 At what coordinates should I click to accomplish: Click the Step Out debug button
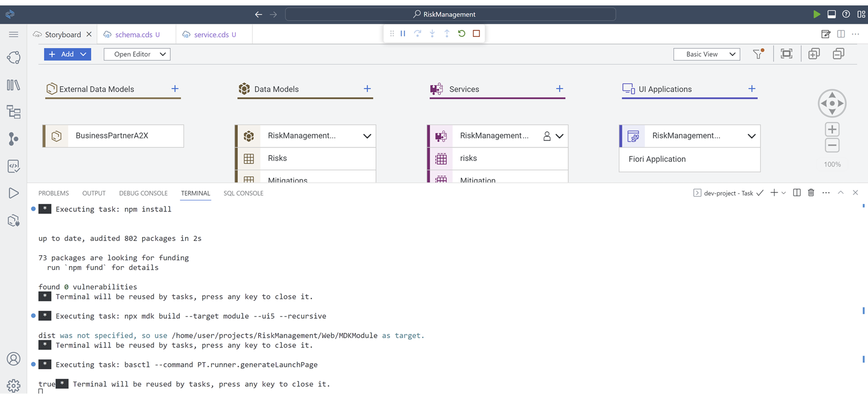(x=447, y=34)
